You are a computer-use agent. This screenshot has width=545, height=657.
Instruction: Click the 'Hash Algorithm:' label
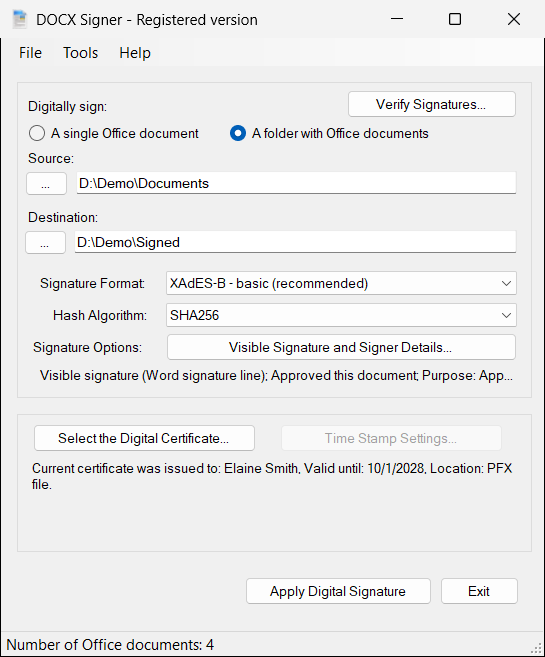coord(100,315)
